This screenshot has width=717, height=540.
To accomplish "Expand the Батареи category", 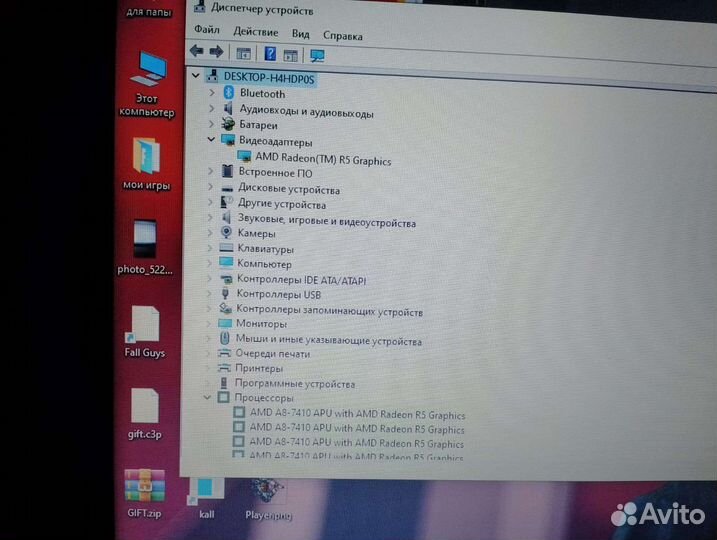I will (211, 124).
